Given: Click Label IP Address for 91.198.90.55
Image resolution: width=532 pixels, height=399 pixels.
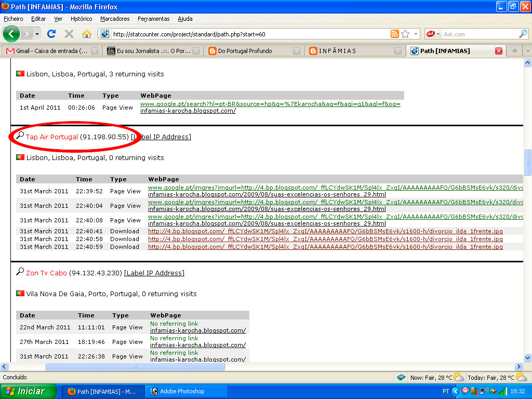Looking at the screenshot, I should 161,137.
